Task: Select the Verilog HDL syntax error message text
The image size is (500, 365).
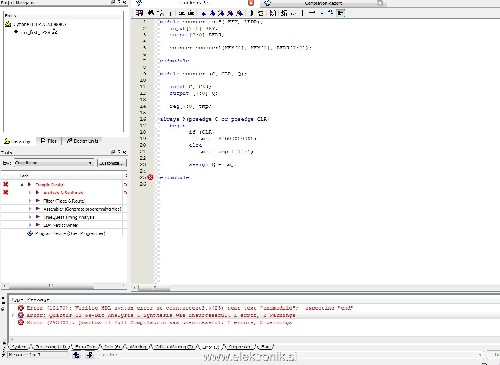Action: click(190, 308)
